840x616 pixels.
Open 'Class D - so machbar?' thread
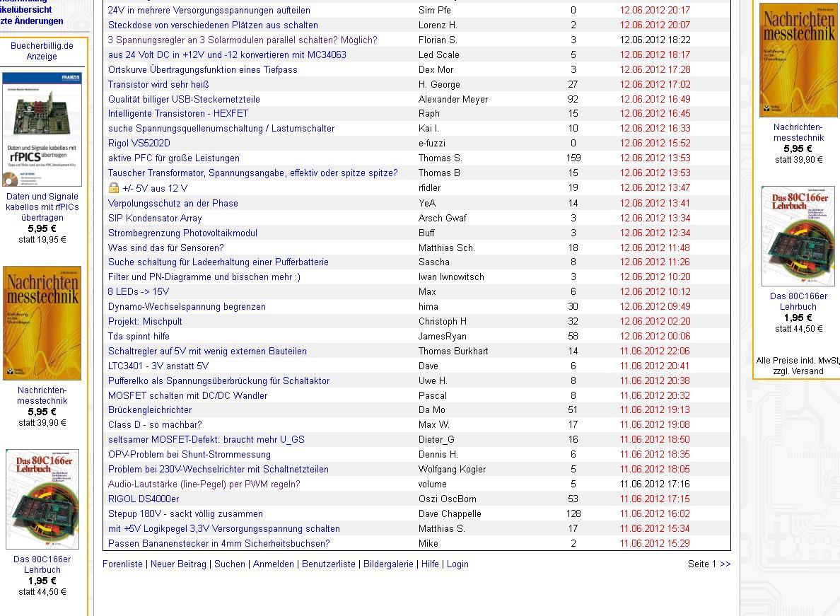(155, 425)
